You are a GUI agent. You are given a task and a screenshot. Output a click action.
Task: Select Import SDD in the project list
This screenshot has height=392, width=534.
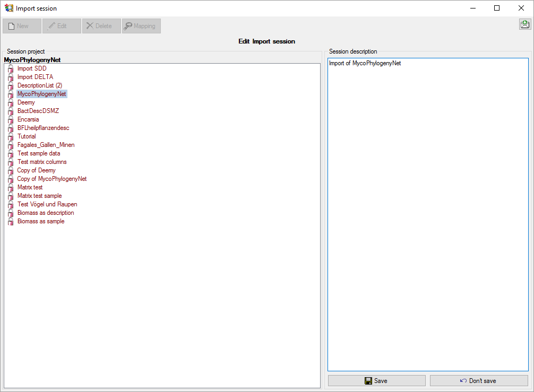point(32,68)
